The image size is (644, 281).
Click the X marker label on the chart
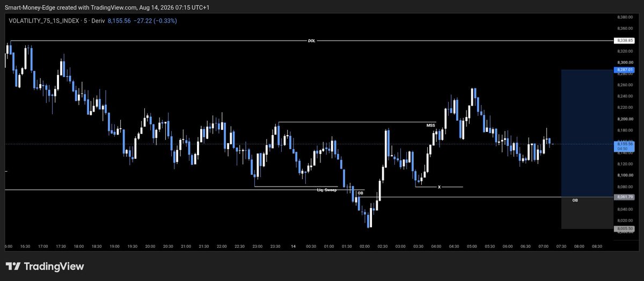[x=439, y=187]
